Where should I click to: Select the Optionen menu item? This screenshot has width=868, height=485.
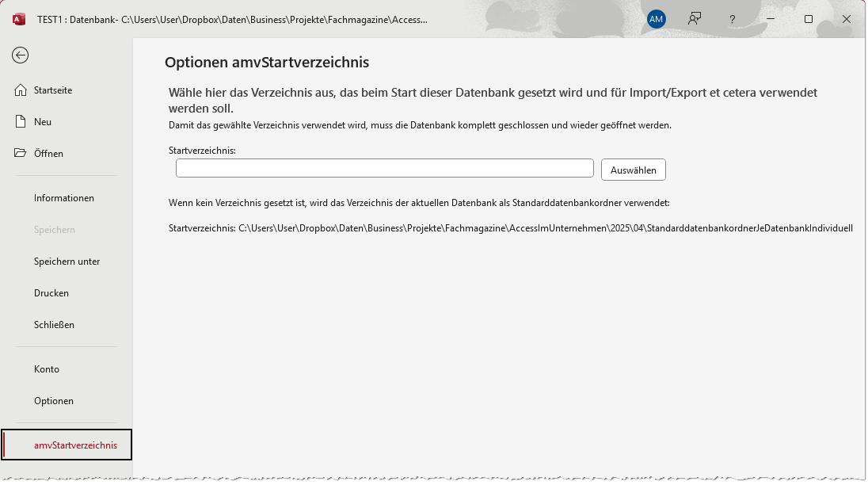tap(53, 400)
